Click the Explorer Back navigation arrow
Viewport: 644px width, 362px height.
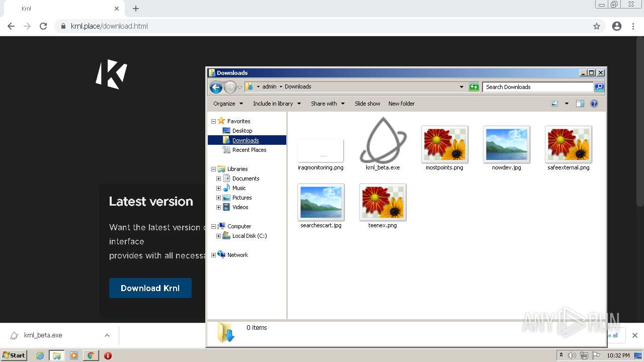pyautogui.click(x=216, y=87)
